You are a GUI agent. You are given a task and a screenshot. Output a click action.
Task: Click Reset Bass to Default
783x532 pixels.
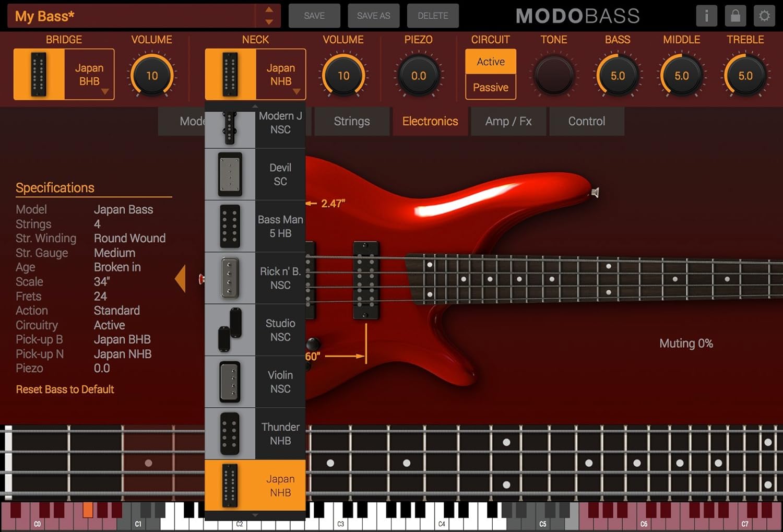65,389
